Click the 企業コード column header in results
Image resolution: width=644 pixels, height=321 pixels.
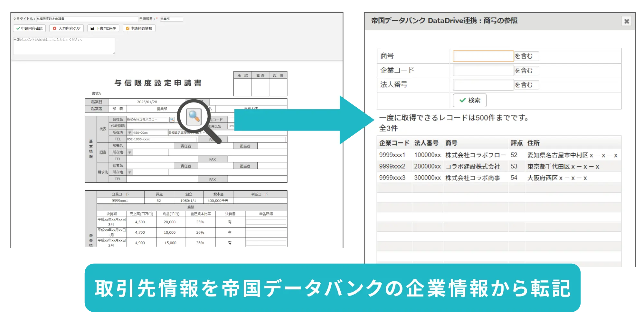pyautogui.click(x=394, y=143)
